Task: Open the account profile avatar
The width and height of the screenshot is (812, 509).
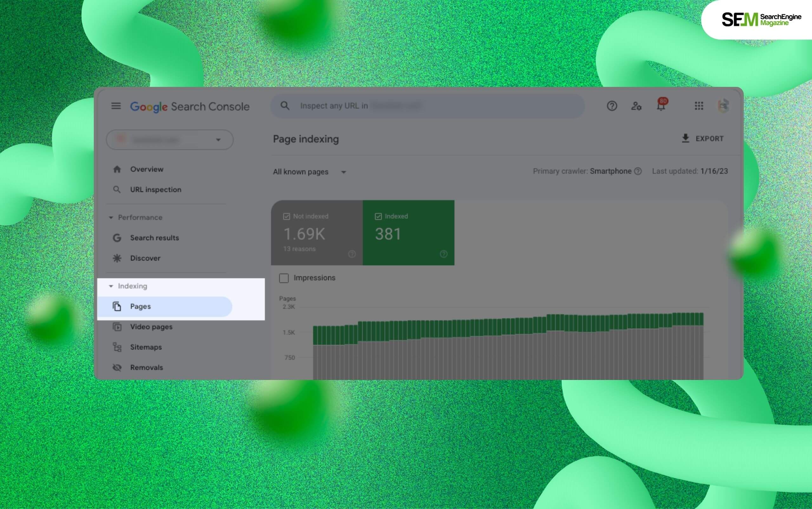Action: tap(723, 106)
